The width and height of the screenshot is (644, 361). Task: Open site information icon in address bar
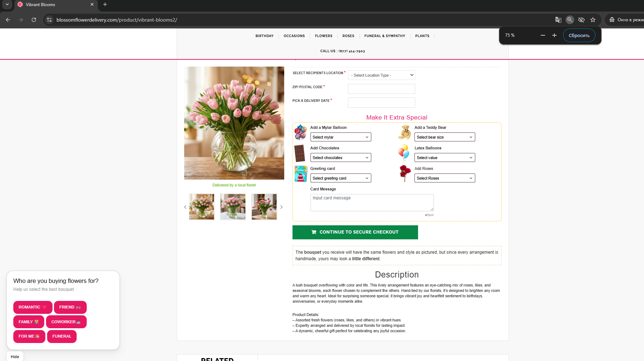pos(49,20)
